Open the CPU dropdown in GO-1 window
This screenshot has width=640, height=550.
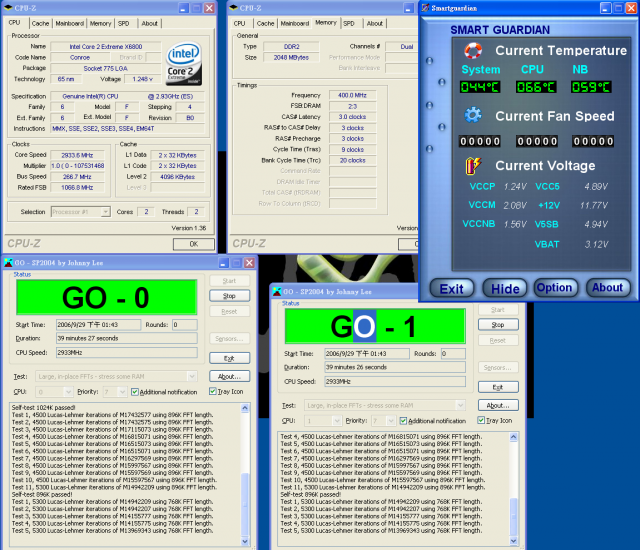tap(337, 421)
